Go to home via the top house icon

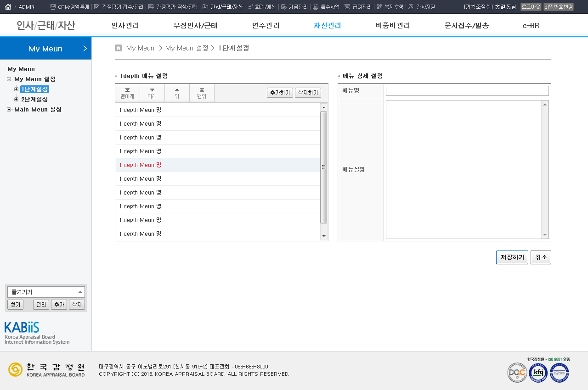[x=8, y=7]
